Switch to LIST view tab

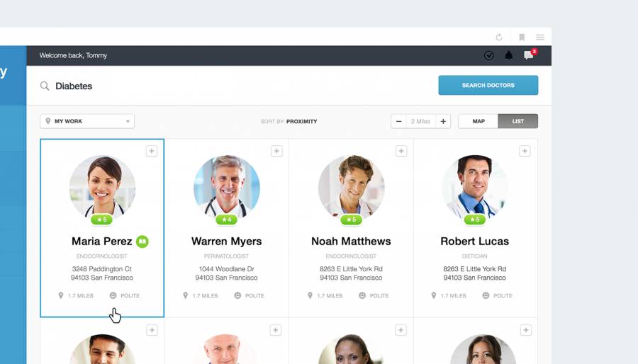coord(518,121)
